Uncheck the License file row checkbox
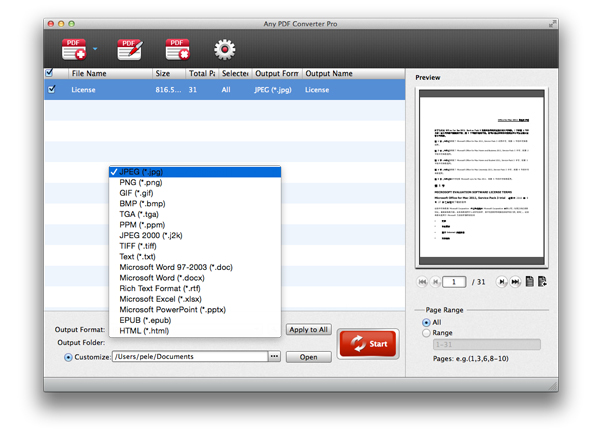Viewport: 600px width, 433px height. click(51, 89)
